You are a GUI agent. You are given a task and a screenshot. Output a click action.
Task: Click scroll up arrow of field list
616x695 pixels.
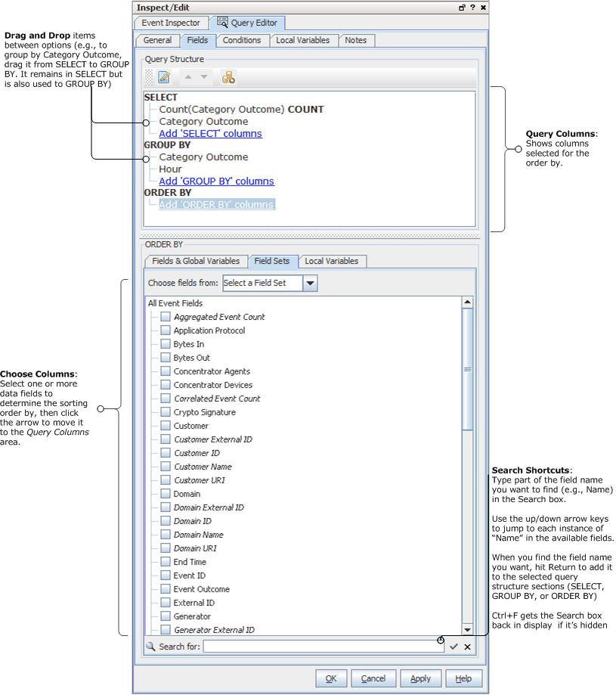point(467,303)
